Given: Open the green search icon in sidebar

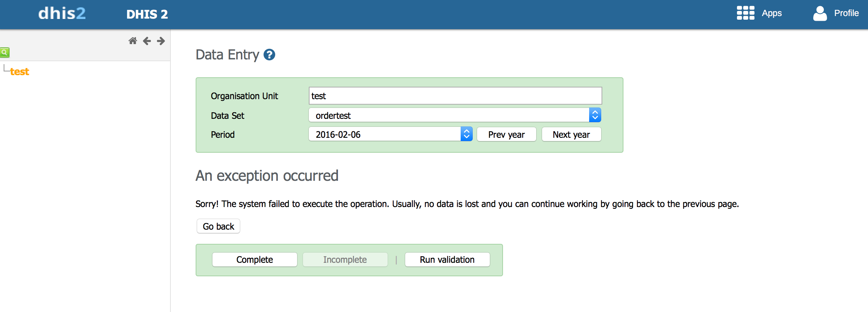Looking at the screenshot, I should 5,52.
